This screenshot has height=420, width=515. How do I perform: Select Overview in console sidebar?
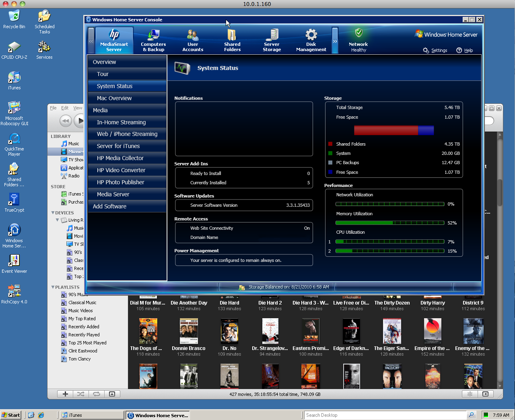127,62
